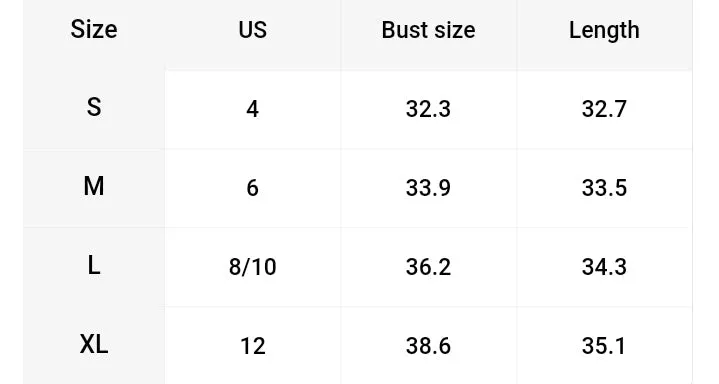
Task: Select the Bust size column header
Action: 428,30
